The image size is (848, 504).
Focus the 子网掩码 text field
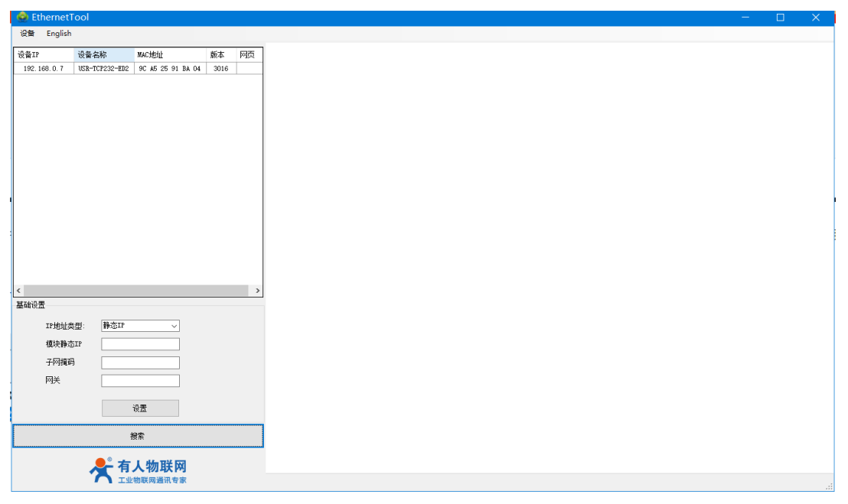click(x=140, y=363)
